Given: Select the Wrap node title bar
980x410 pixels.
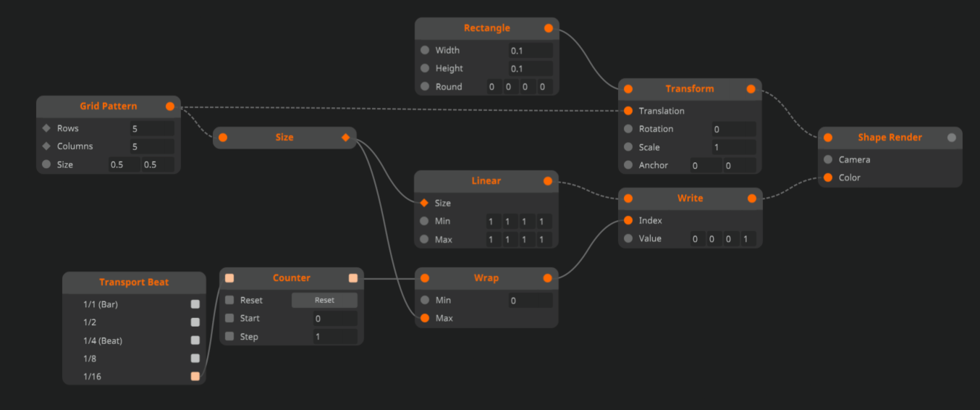Looking at the screenshot, I should tap(486, 278).
